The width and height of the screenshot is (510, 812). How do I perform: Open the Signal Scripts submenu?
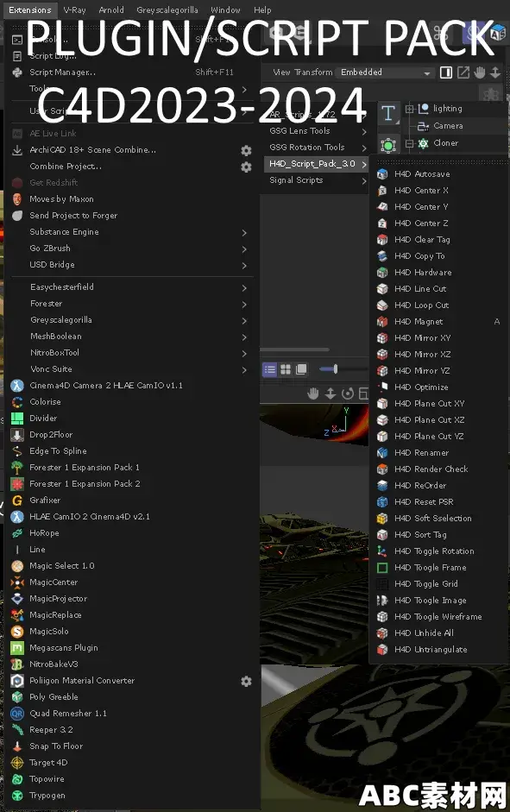click(x=317, y=180)
